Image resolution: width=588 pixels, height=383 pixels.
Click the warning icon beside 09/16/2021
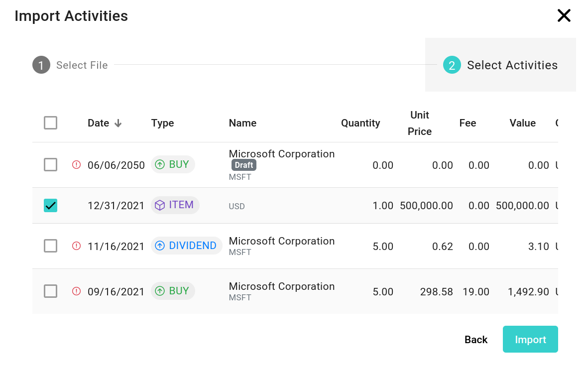(75, 291)
